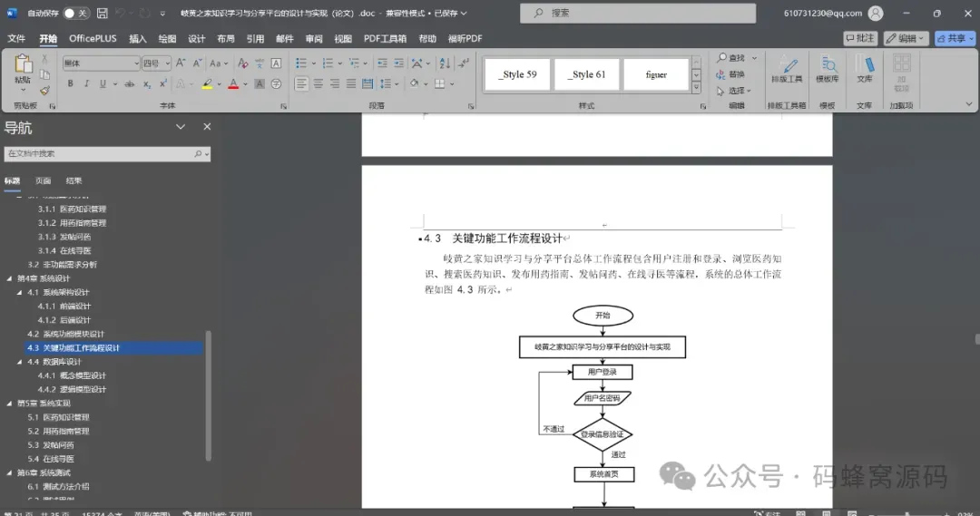Open the PDF工具箱 tab
The width and height of the screenshot is (980, 516).
(x=385, y=39)
